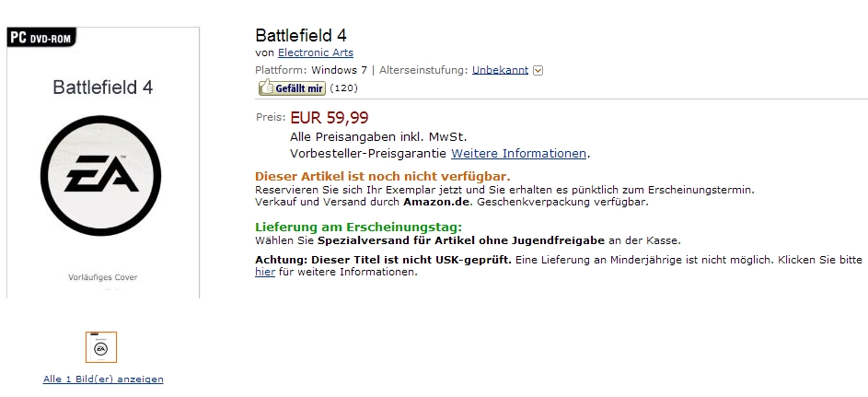Open the Alle 1 Bild(er) anzeigen link
The height and width of the screenshot is (397, 868).
(103, 379)
